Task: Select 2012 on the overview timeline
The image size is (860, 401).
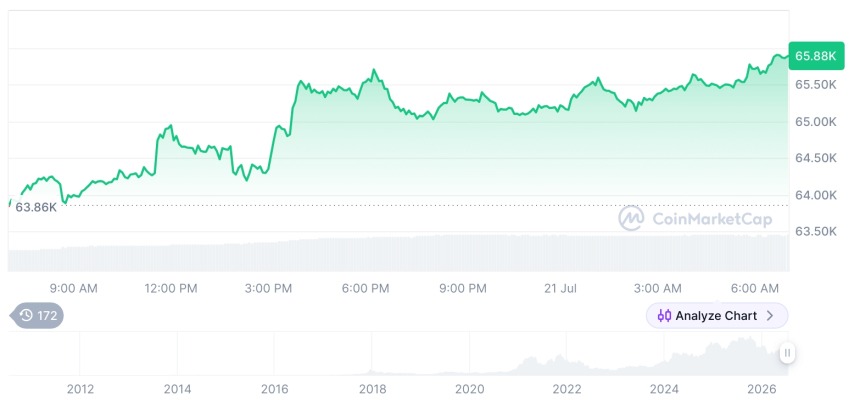Action: [81, 389]
